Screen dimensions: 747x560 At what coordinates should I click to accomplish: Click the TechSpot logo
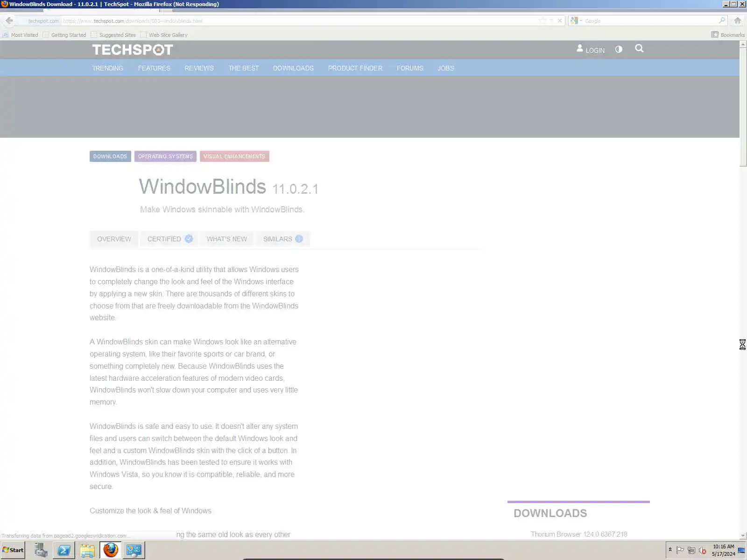(133, 49)
